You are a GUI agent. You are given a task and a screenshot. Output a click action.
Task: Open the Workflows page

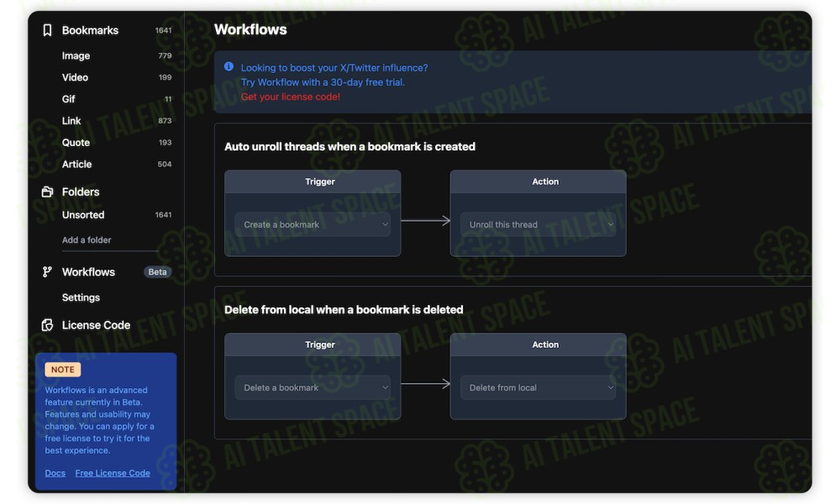tap(88, 272)
